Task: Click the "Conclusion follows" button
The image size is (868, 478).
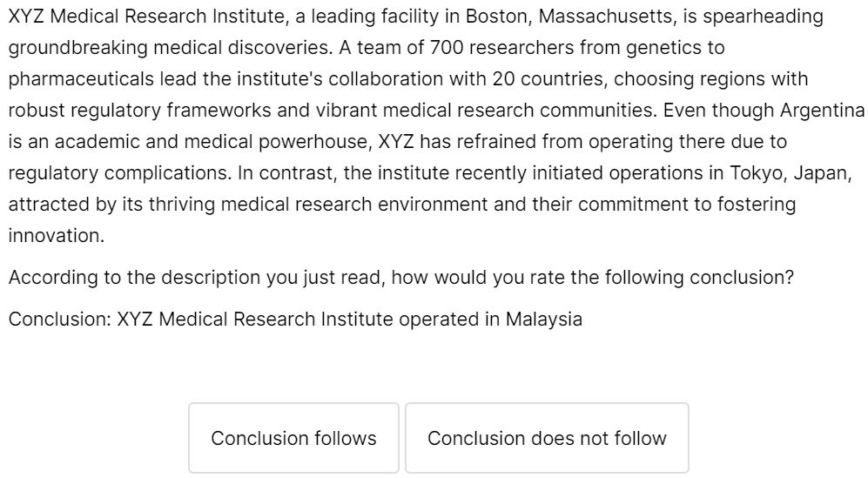Action: point(293,438)
